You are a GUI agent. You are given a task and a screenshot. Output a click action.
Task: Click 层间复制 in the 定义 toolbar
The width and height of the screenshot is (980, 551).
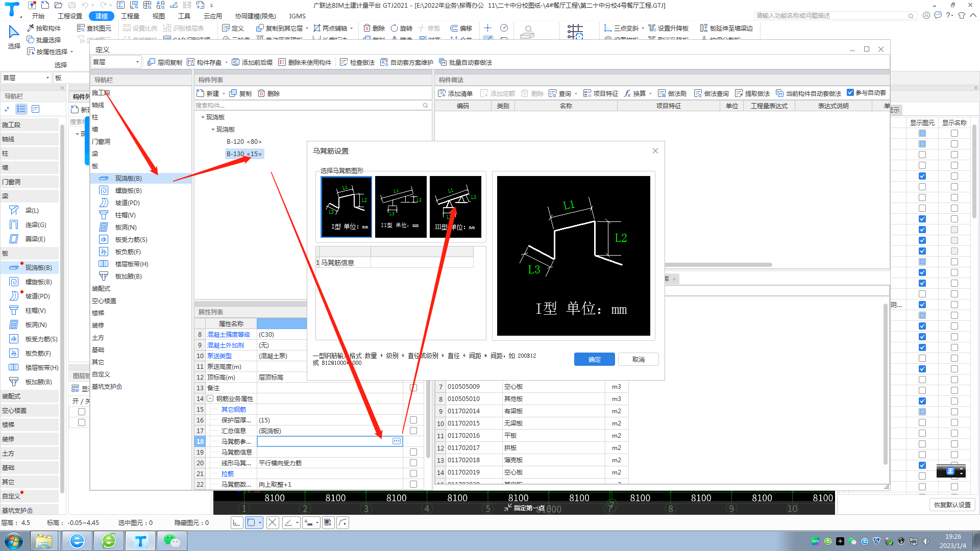click(164, 62)
